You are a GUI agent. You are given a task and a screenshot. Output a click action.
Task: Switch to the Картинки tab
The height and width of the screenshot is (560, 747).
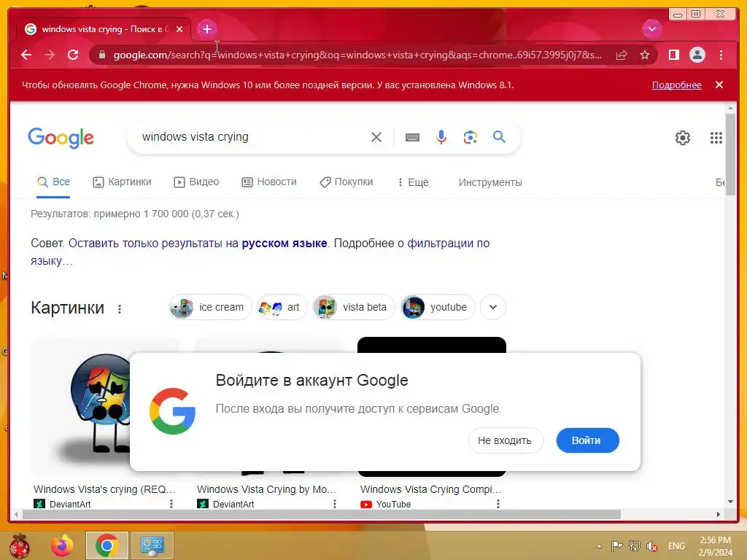pos(122,182)
